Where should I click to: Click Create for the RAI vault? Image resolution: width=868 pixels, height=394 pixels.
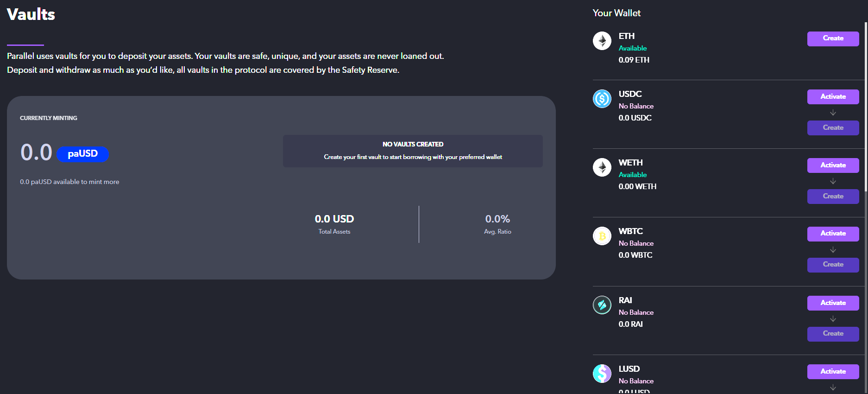point(833,334)
